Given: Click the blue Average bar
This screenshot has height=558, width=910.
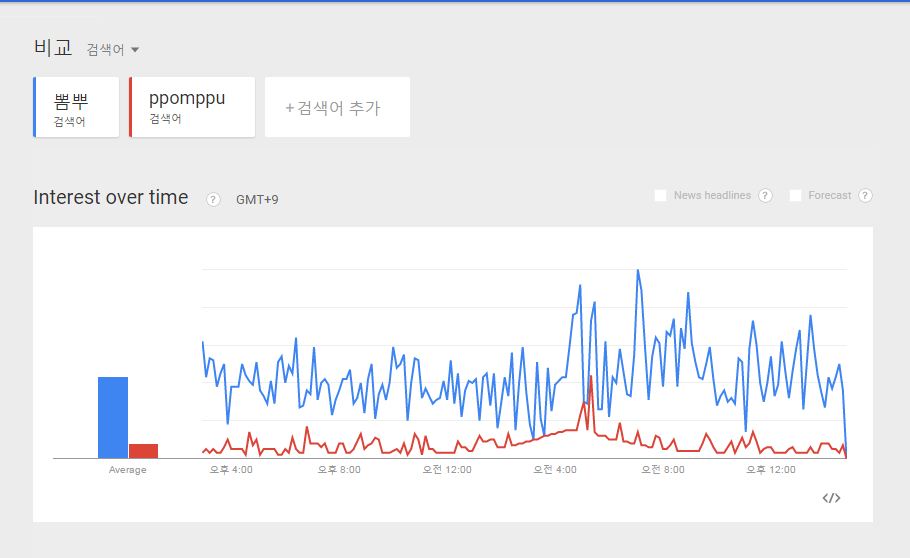Looking at the screenshot, I should pos(113,417).
